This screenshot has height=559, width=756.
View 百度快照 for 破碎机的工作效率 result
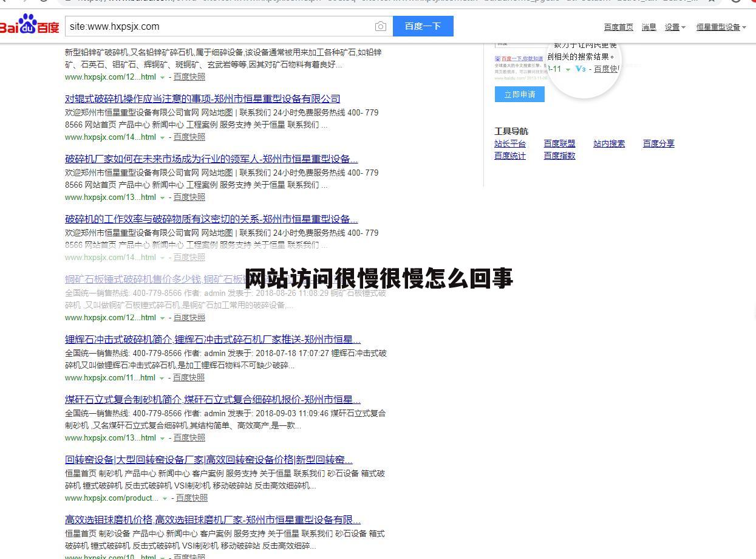click(189, 257)
